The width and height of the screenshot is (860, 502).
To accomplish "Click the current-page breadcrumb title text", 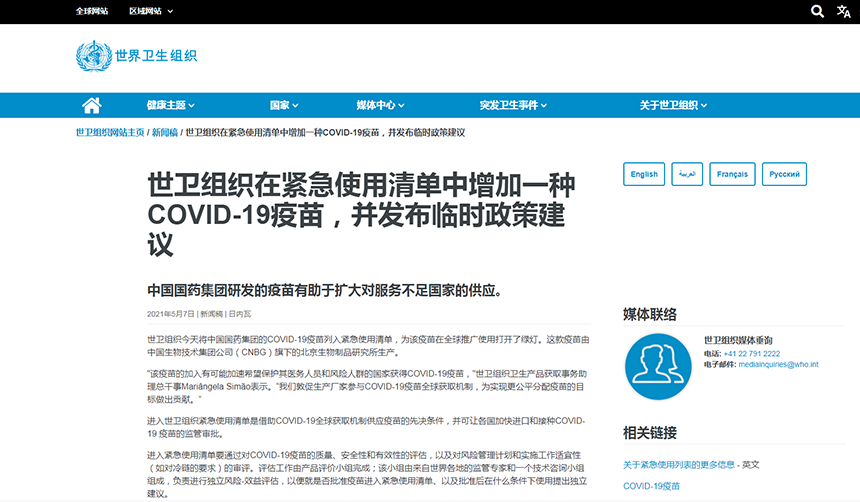I will [325, 132].
